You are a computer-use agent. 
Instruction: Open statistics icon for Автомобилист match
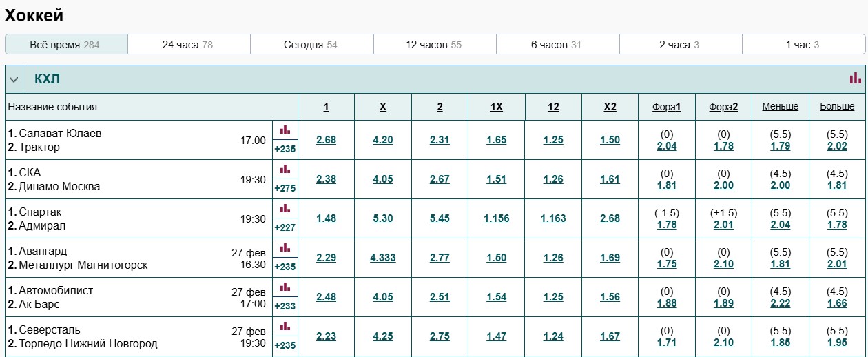pos(285,287)
